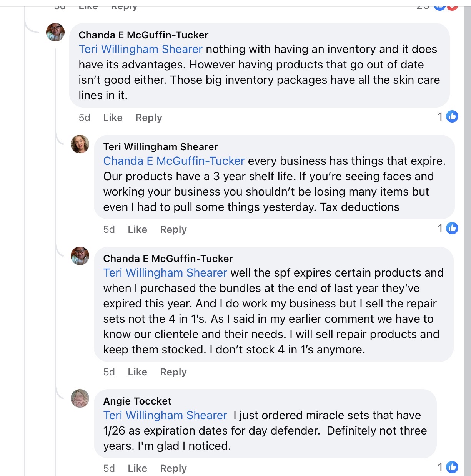
Task: Open Teri Willingham Shearer's profile avatar
Action: [x=80, y=144]
